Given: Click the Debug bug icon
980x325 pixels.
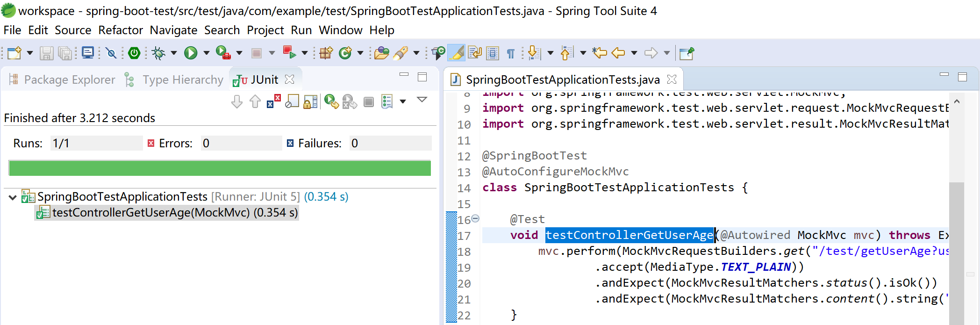Looking at the screenshot, I should [158, 53].
